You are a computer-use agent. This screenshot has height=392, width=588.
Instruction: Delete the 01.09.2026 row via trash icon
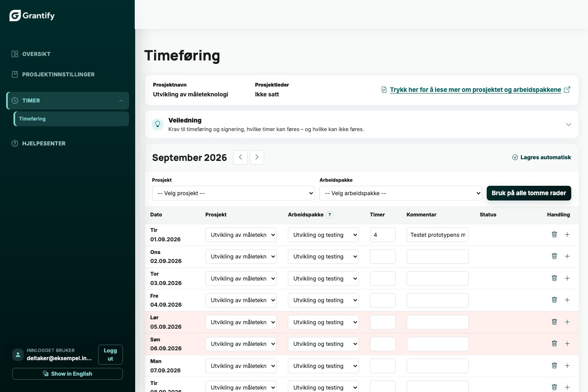(x=555, y=234)
